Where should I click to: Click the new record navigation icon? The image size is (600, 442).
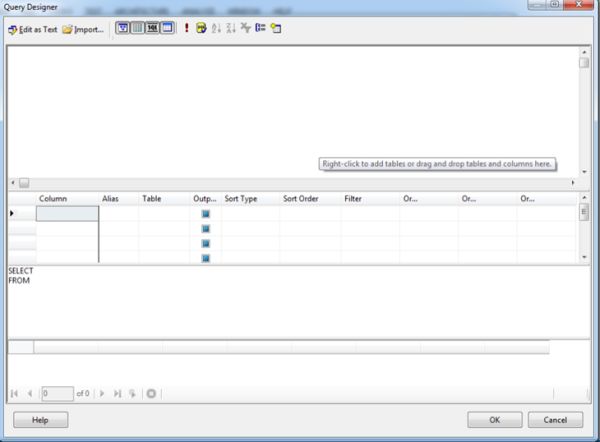[132, 393]
